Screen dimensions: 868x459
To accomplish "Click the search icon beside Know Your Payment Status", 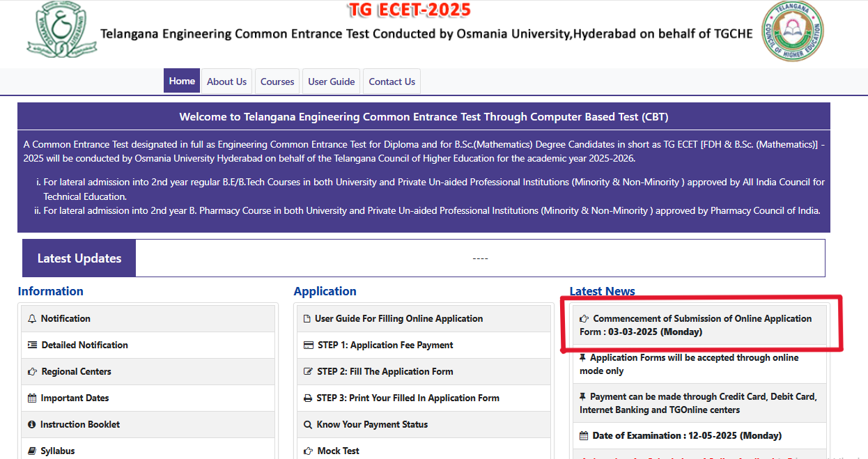I will 308,424.
